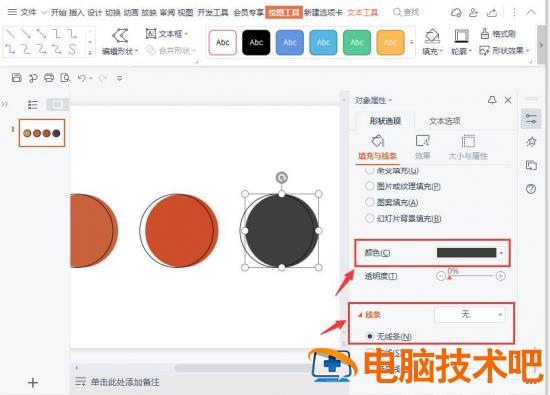Open the 文件 menu
Image resolution: width=550 pixels, height=395 pixels.
click(x=28, y=12)
